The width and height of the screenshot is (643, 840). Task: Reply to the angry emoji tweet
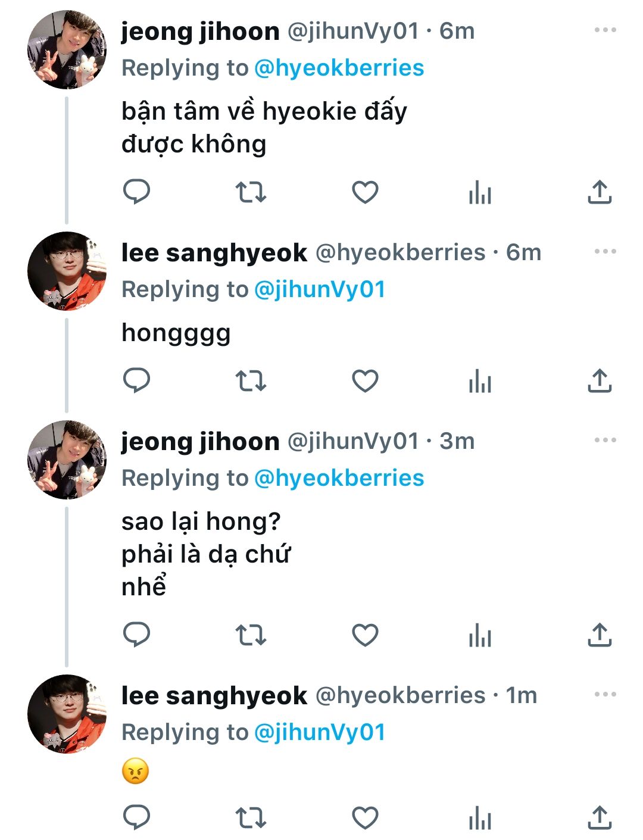136,817
